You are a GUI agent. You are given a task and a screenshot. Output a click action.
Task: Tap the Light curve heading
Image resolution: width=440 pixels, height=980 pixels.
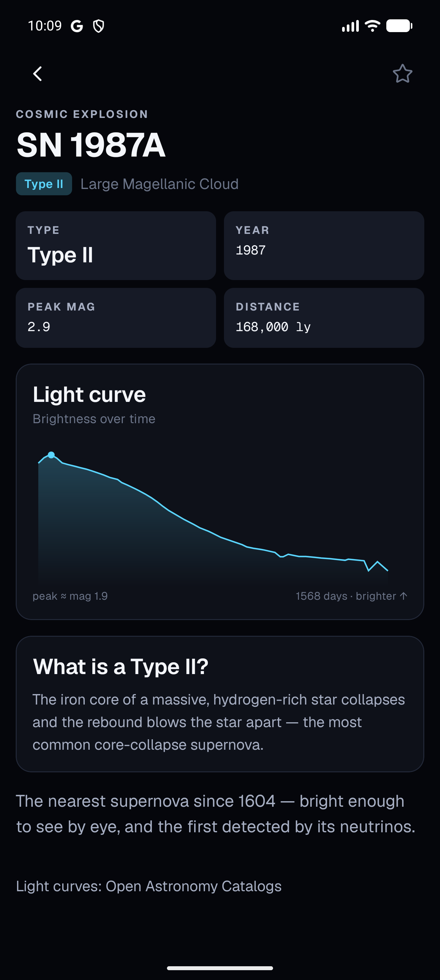point(89,394)
